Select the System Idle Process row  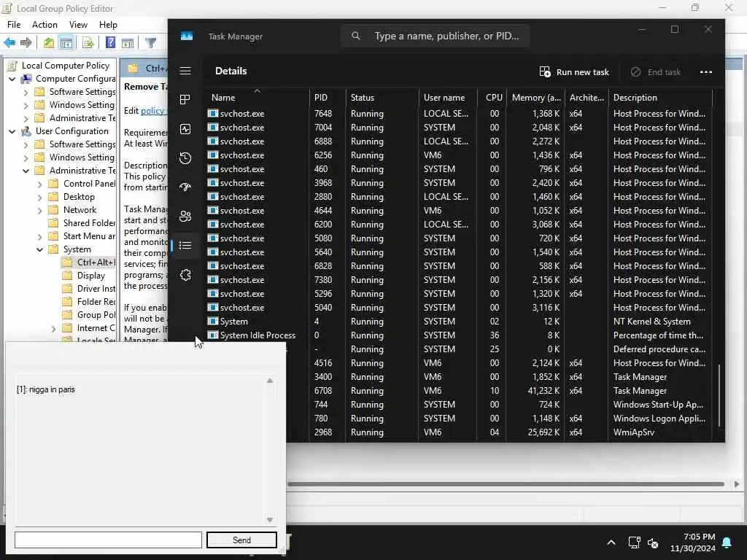click(x=460, y=335)
